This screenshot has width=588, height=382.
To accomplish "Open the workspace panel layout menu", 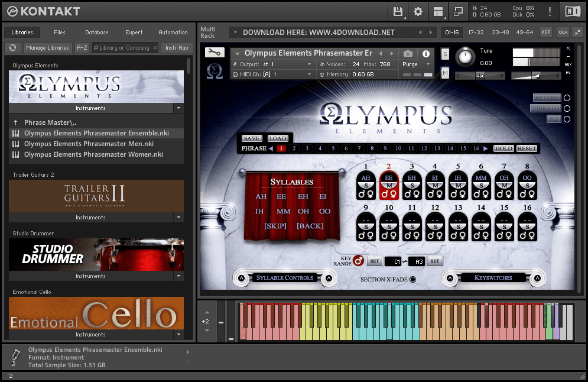I will click(x=438, y=12).
